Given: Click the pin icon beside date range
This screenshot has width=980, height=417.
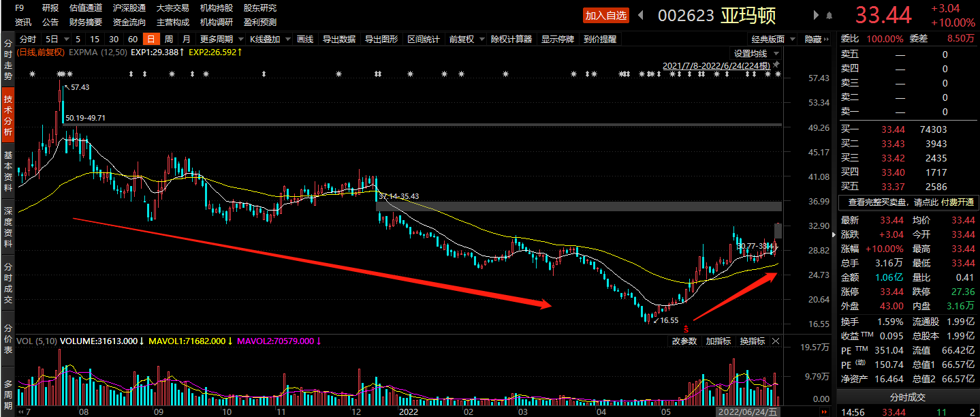Looking at the screenshot, I should click(x=777, y=65).
